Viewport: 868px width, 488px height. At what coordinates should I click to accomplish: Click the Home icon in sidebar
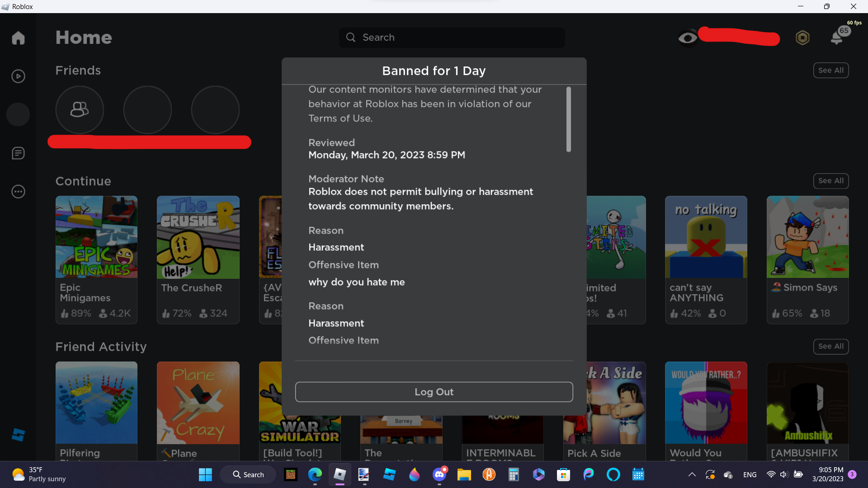pyautogui.click(x=18, y=38)
